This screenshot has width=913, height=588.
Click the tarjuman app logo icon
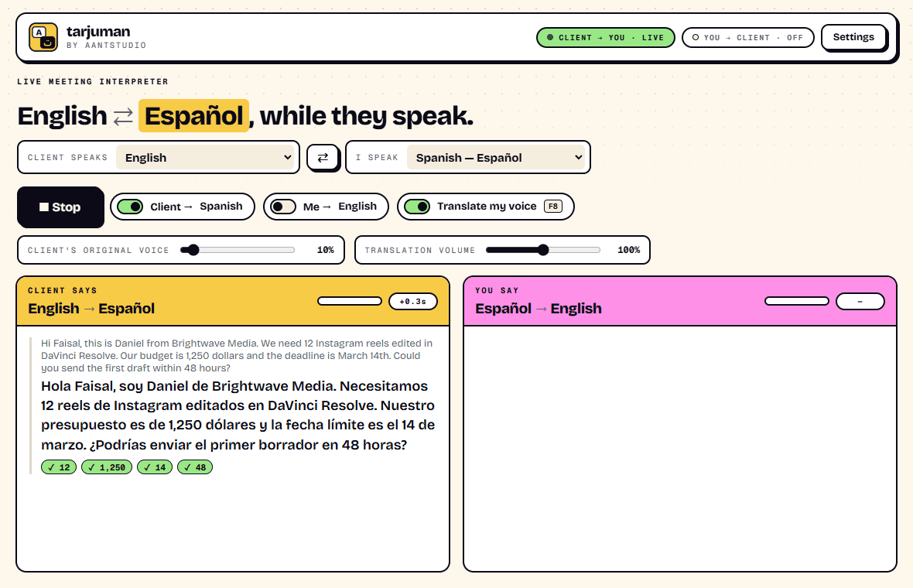coord(43,37)
